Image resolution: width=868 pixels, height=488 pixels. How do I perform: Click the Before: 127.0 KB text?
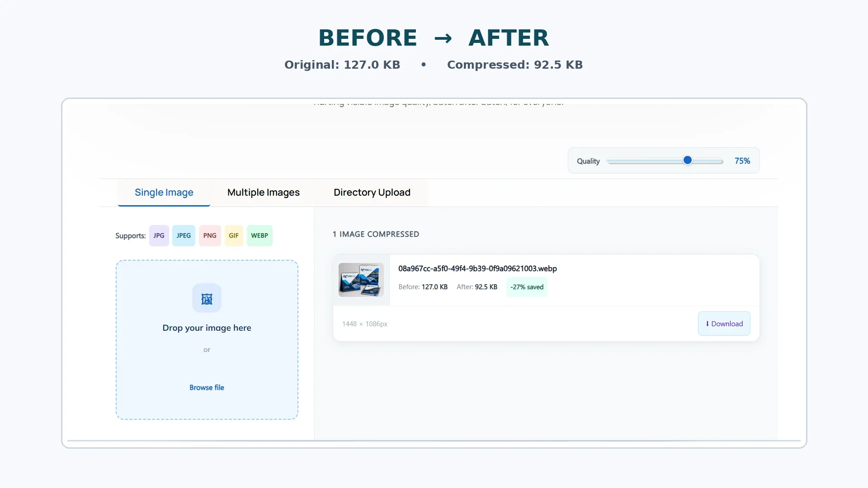(x=423, y=287)
